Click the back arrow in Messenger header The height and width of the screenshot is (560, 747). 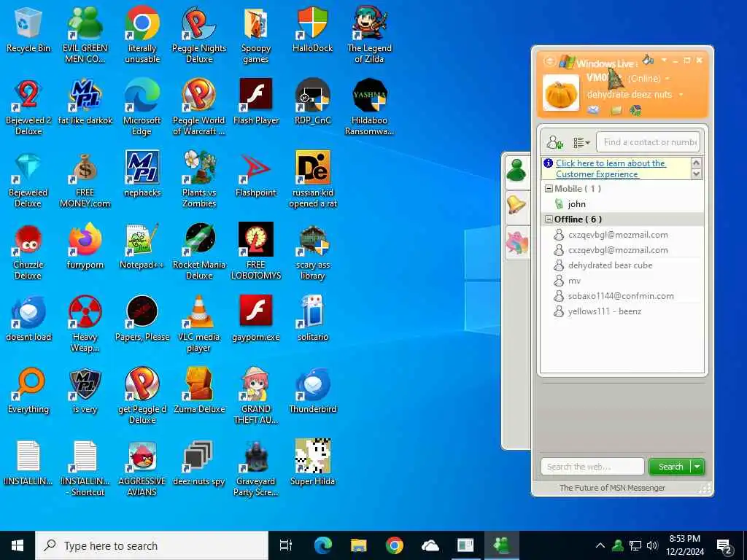click(549, 61)
